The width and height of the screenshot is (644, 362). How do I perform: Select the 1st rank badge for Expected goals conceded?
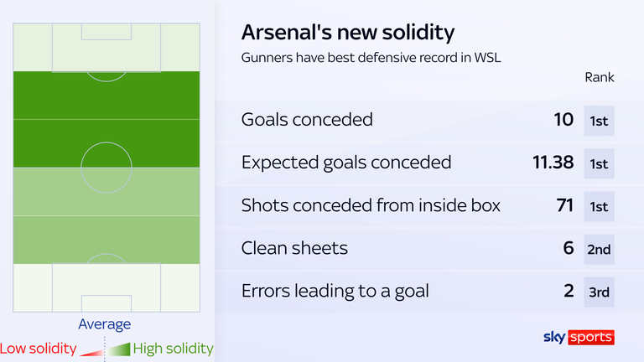pos(599,163)
